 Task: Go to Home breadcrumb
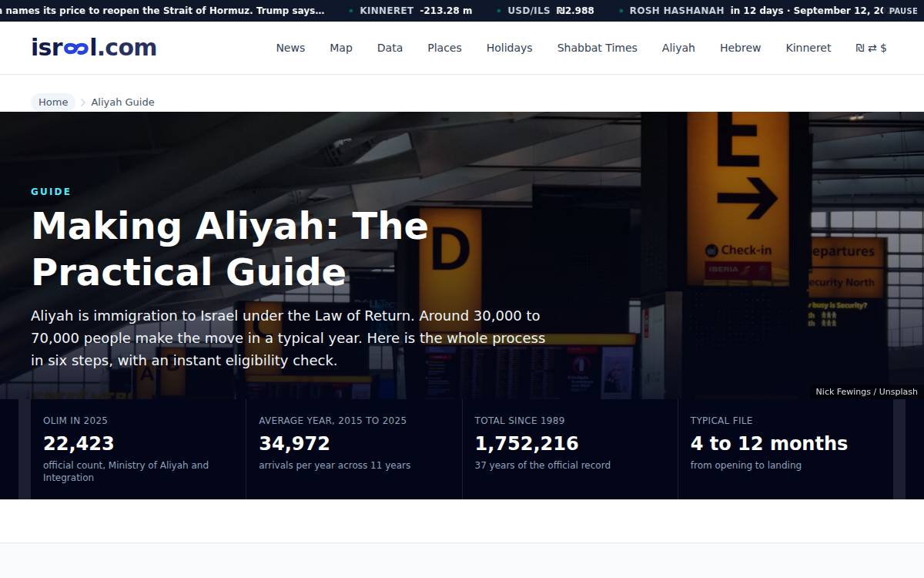53,102
